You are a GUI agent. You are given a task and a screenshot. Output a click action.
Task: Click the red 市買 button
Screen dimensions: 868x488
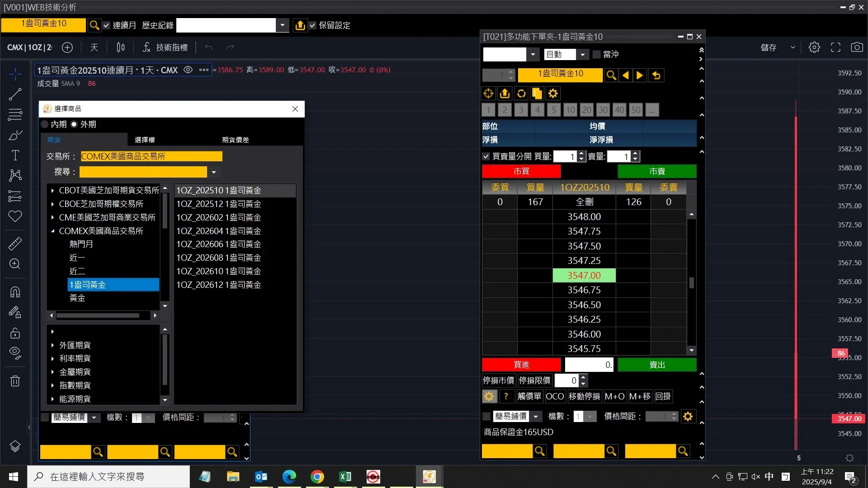tap(521, 171)
